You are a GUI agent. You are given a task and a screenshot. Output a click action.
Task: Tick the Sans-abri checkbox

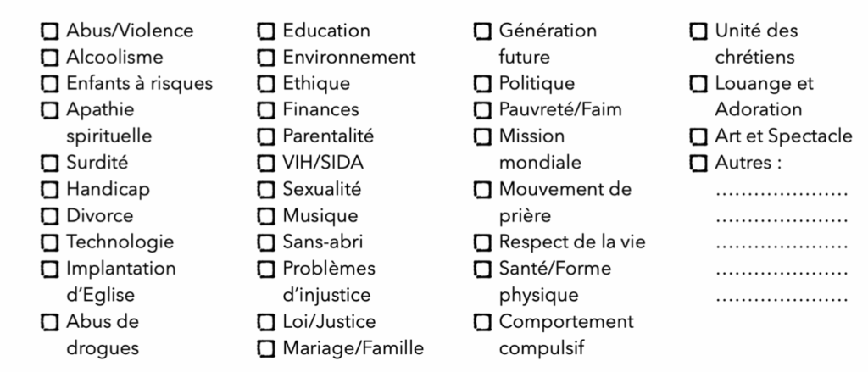coord(266,243)
